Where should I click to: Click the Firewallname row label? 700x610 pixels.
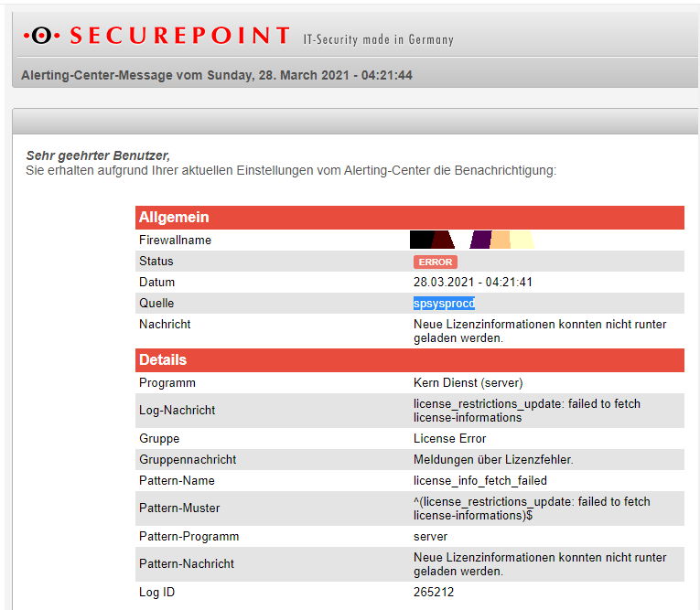pyautogui.click(x=175, y=240)
